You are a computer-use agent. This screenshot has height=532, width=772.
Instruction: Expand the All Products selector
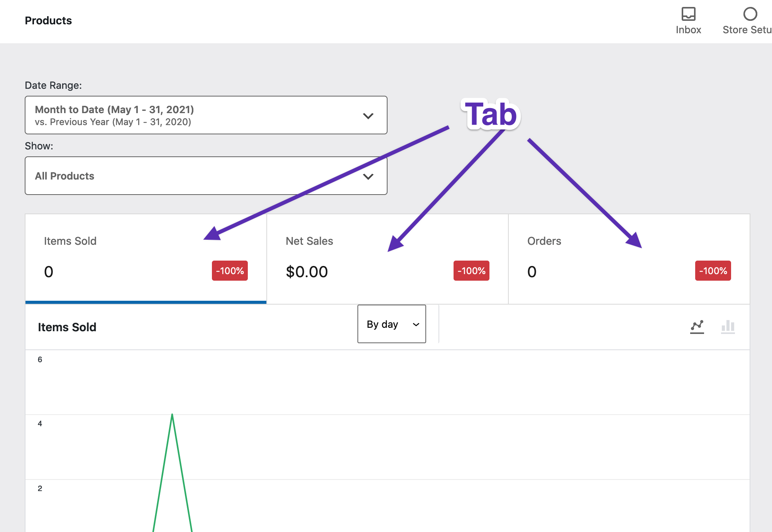(206, 176)
